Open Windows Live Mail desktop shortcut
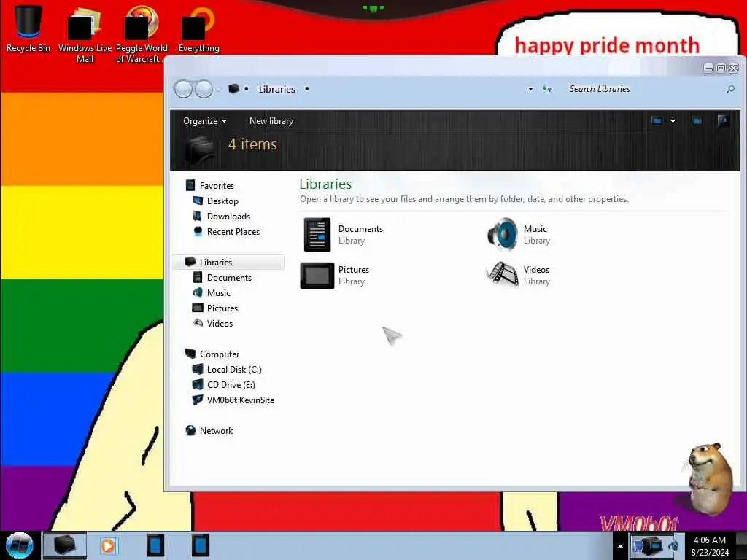This screenshot has width=747, height=560. 85,34
